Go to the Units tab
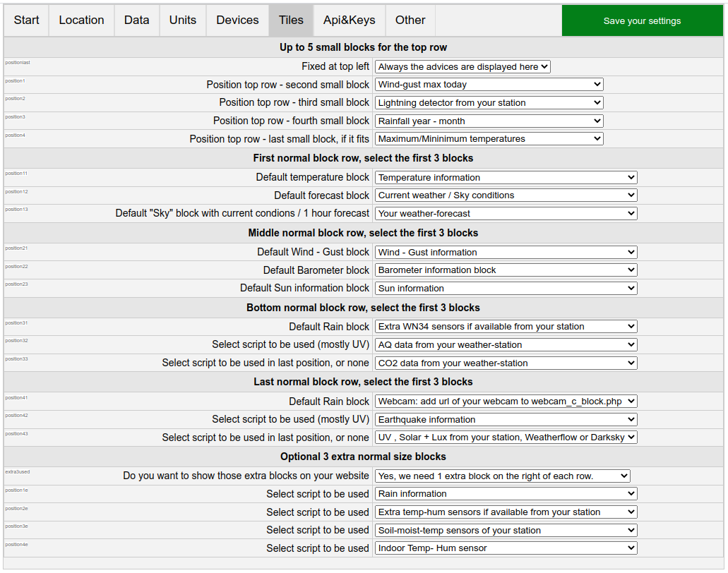The height and width of the screenshot is (573, 728). coord(183,20)
